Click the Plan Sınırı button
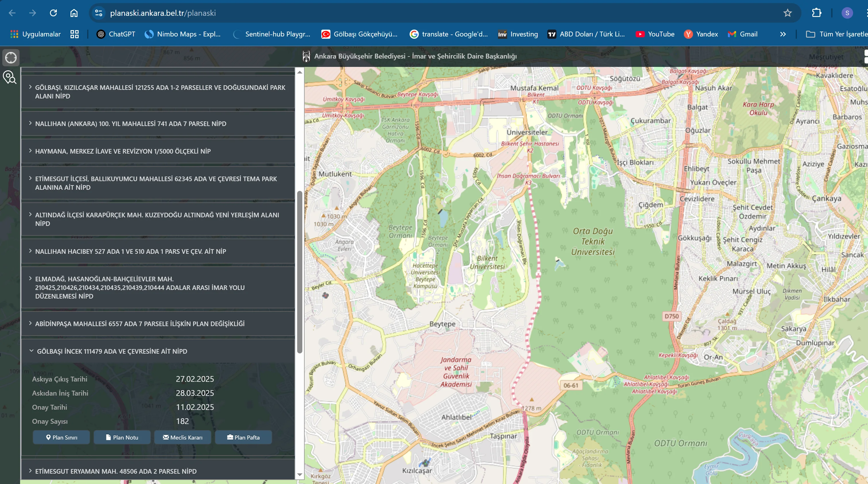 click(x=61, y=437)
